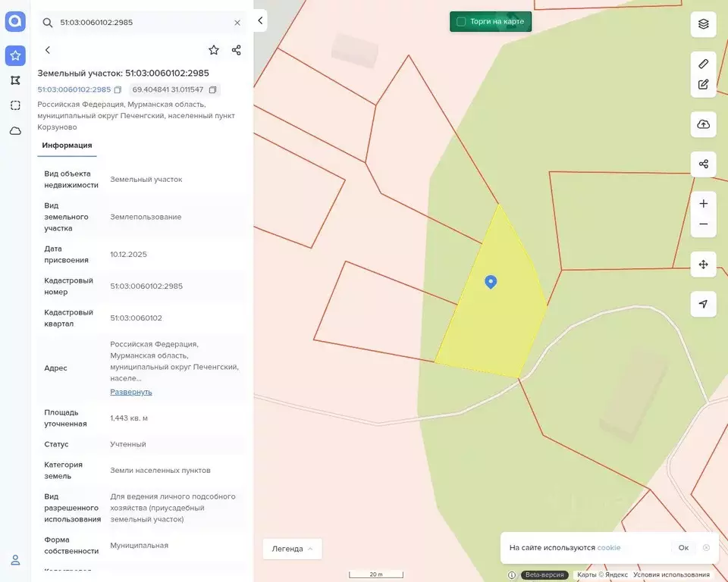The height and width of the screenshot is (582, 728).
Task: Open the map layers panel
Action: coord(704,23)
